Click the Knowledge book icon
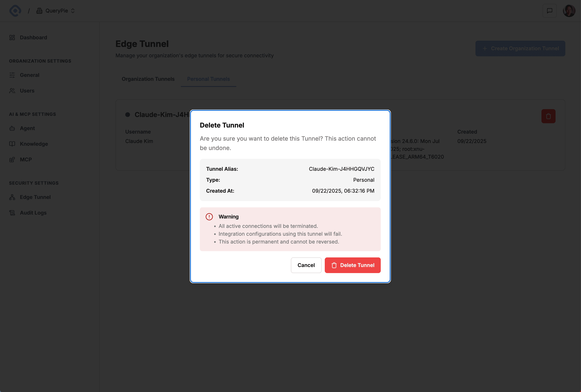 [12, 144]
